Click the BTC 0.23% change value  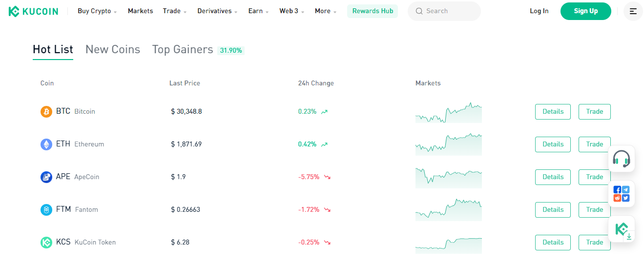coord(307,112)
